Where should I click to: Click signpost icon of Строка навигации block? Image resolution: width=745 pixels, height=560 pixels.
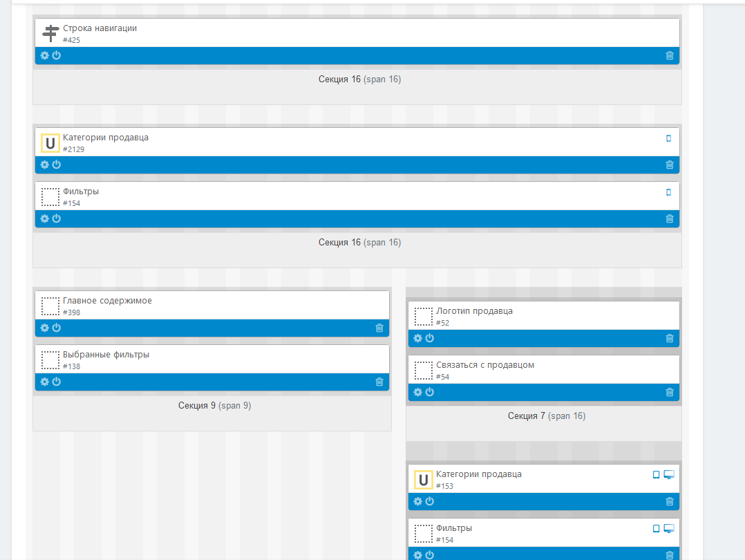pyautogui.click(x=50, y=33)
